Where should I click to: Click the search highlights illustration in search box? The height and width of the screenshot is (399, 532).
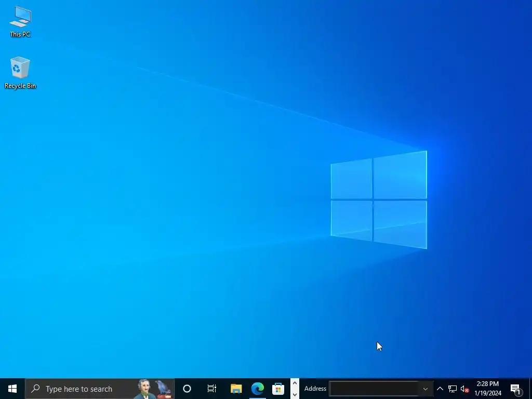(154, 389)
